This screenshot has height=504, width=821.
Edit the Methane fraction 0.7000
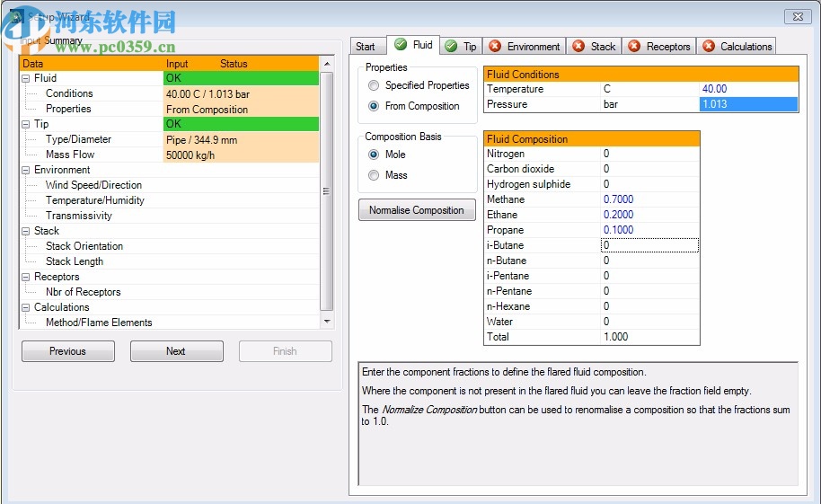pyautogui.click(x=649, y=199)
